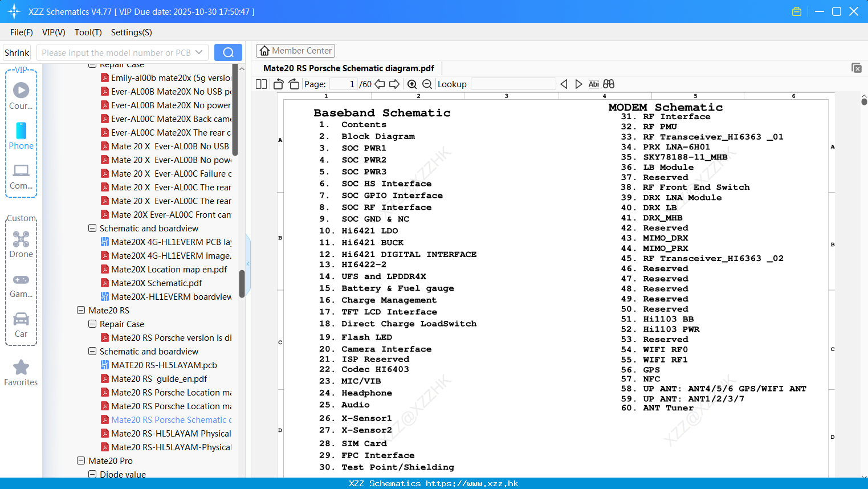
Task: Go to the next page arrow
Action: click(x=394, y=84)
